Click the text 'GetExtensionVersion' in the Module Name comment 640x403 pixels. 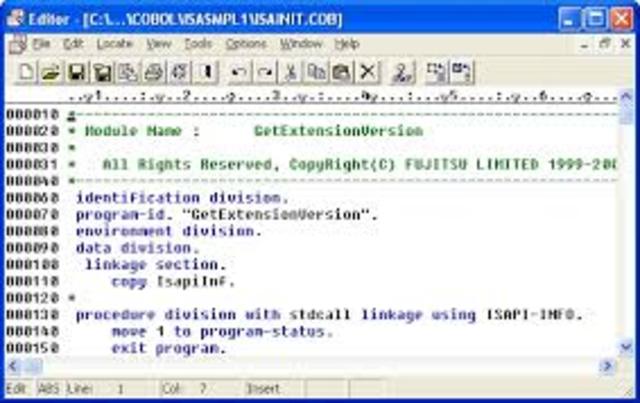point(338,131)
